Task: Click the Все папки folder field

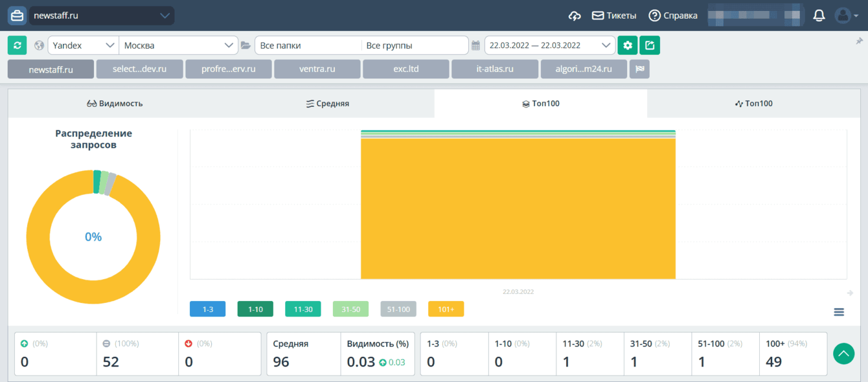Action: pyautogui.click(x=308, y=45)
